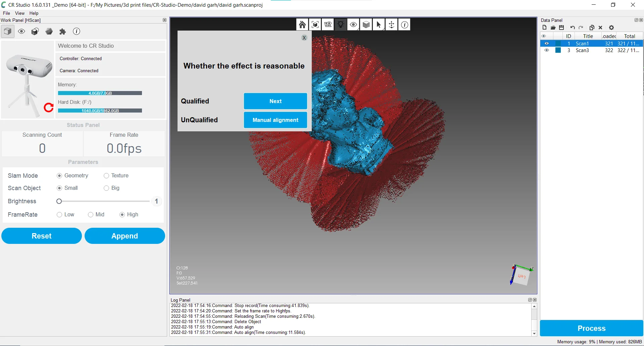Viewport: 644px width, 346px height.
Task: Float the Data Panel with undock icon
Action: [x=636, y=20]
